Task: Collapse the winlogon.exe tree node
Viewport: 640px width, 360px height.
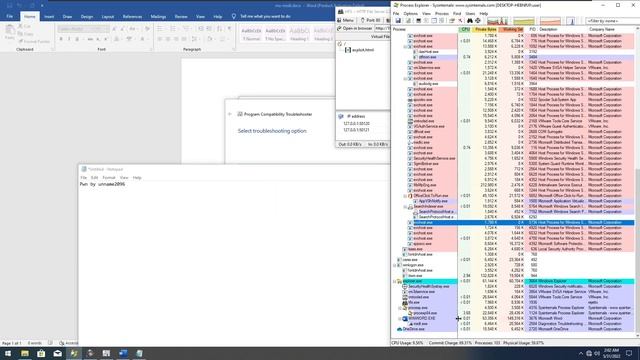Action: 395,265
